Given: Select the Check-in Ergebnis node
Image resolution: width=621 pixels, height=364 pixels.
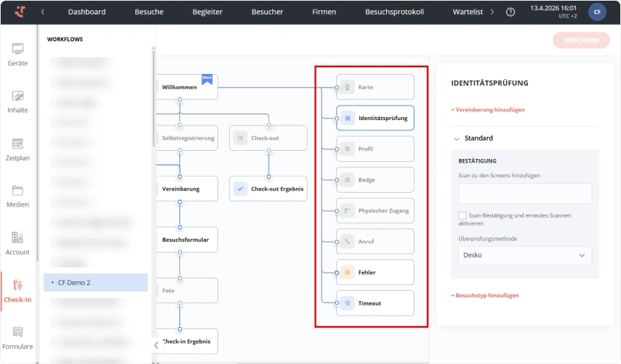Looking at the screenshot, I should point(187,341).
